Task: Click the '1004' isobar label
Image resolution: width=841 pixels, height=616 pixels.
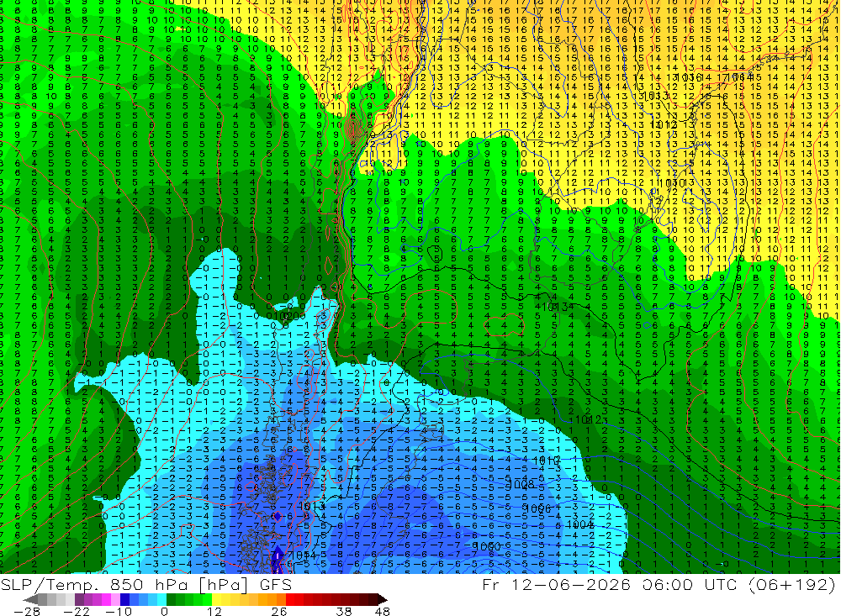Action: (579, 524)
